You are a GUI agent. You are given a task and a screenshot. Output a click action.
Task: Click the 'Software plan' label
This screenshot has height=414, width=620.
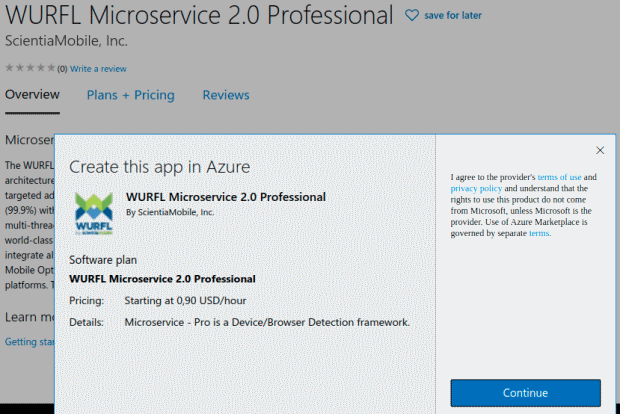pyautogui.click(x=103, y=260)
